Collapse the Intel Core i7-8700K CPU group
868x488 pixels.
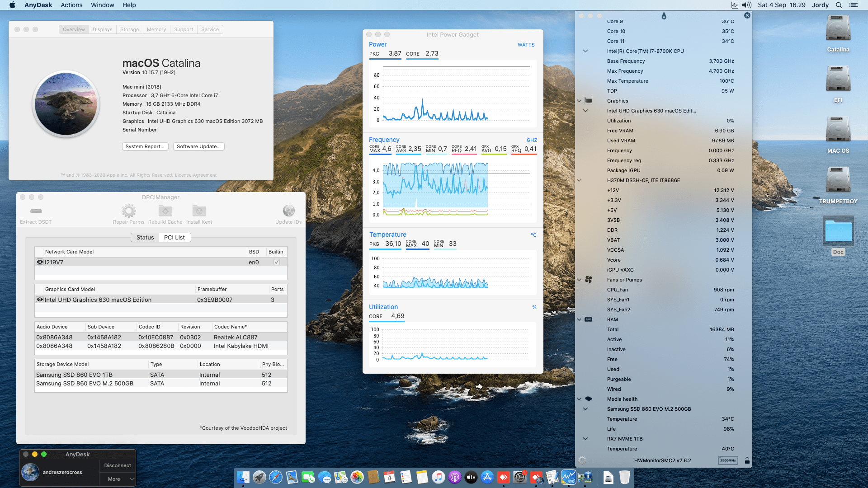pos(585,51)
